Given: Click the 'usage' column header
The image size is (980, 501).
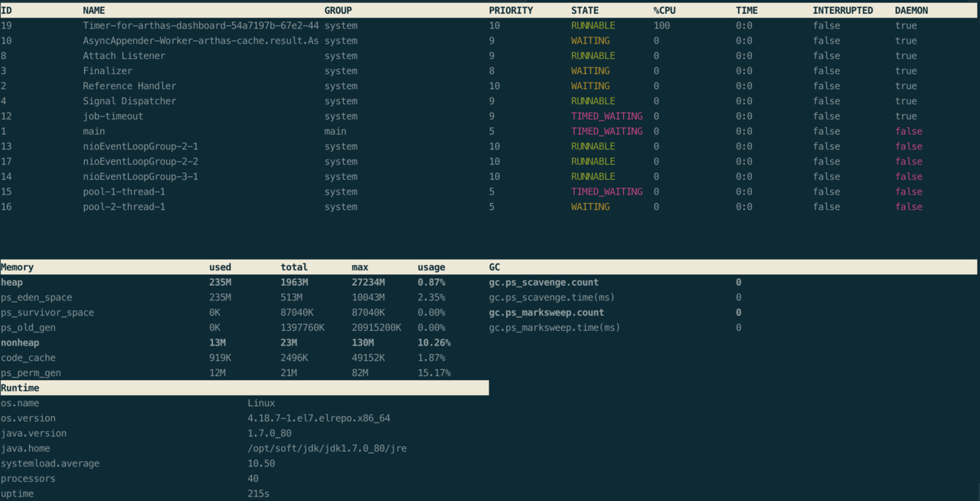Looking at the screenshot, I should click(431, 267).
